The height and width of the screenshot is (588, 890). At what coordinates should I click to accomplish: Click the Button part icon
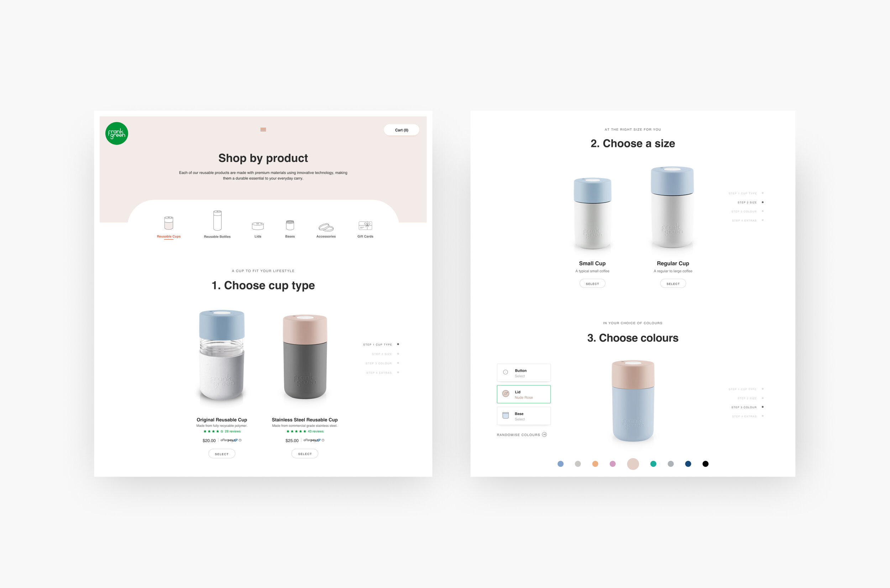pos(506,372)
